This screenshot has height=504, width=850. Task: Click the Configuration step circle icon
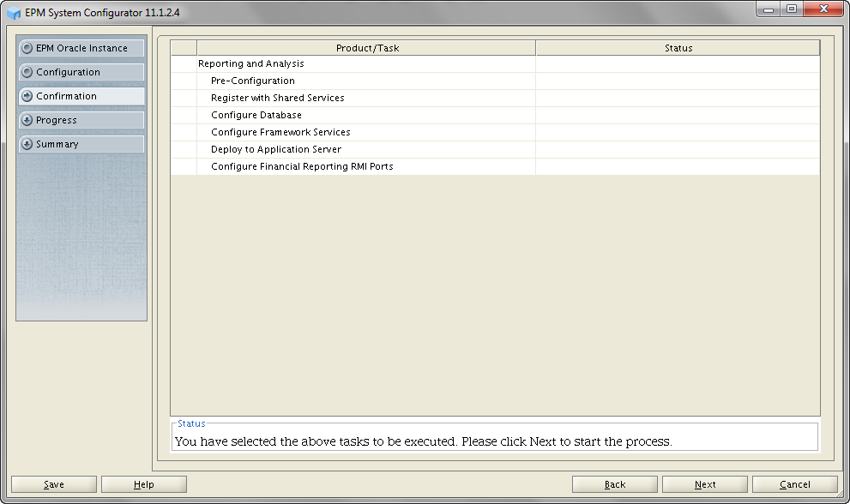click(27, 72)
